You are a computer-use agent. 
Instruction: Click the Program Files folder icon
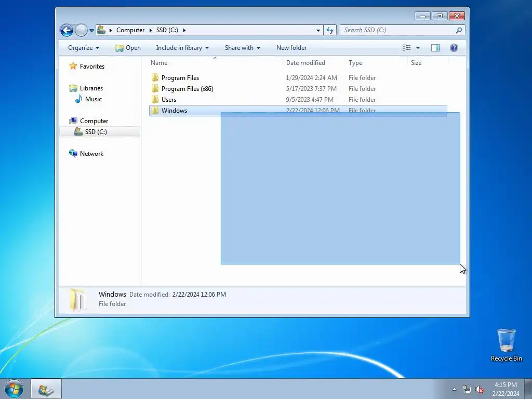[x=155, y=78]
